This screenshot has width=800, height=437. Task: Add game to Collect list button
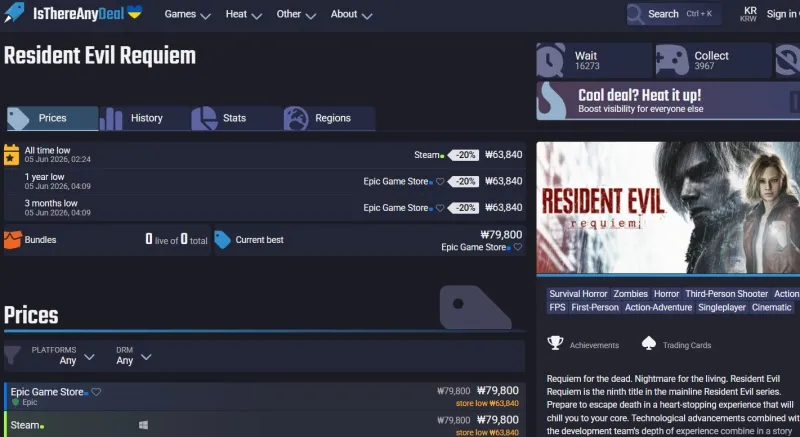pyautogui.click(x=713, y=60)
